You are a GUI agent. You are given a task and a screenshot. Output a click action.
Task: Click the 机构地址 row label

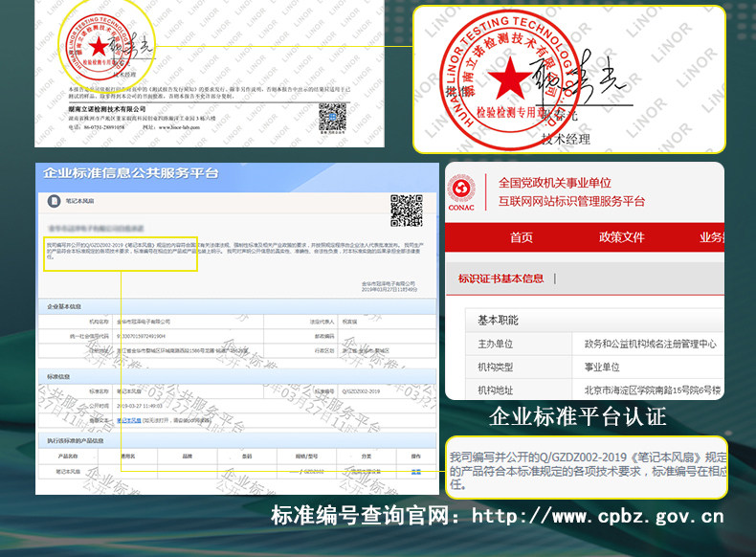pyautogui.click(x=495, y=390)
